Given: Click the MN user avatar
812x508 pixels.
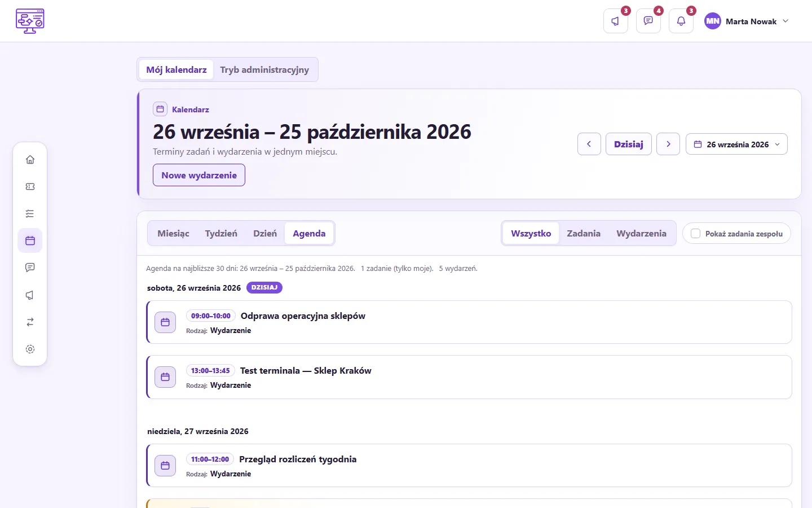Looking at the screenshot, I should (x=713, y=21).
